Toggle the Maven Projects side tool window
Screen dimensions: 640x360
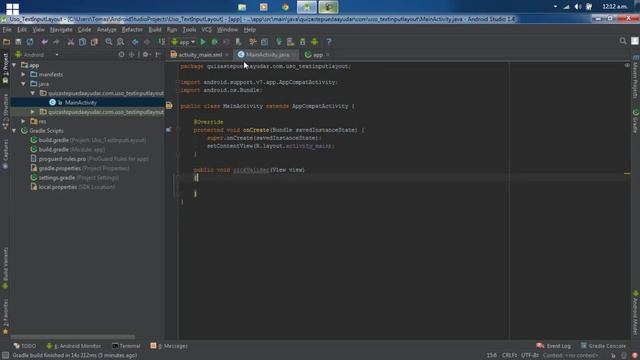tap(636, 78)
